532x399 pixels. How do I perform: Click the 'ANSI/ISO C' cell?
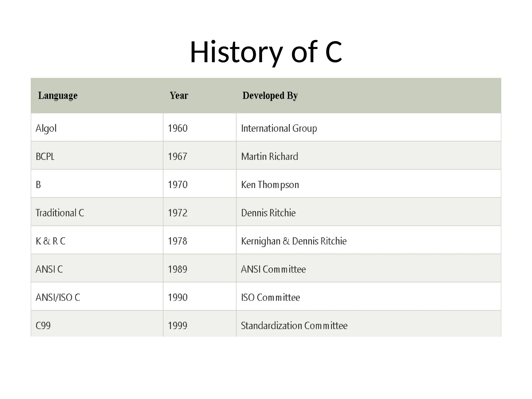click(58, 297)
